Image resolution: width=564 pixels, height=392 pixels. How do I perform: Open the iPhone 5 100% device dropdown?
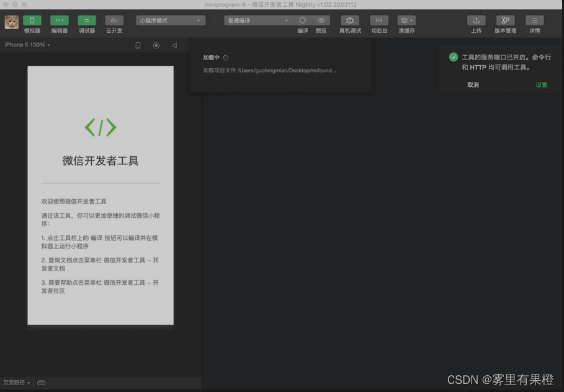27,45
